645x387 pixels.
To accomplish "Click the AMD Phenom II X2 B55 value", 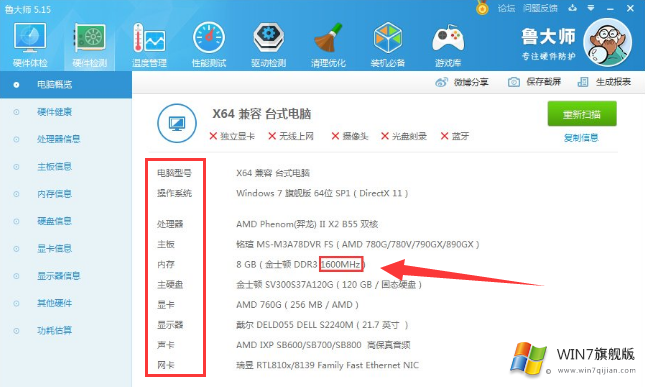I will point(307,224).
